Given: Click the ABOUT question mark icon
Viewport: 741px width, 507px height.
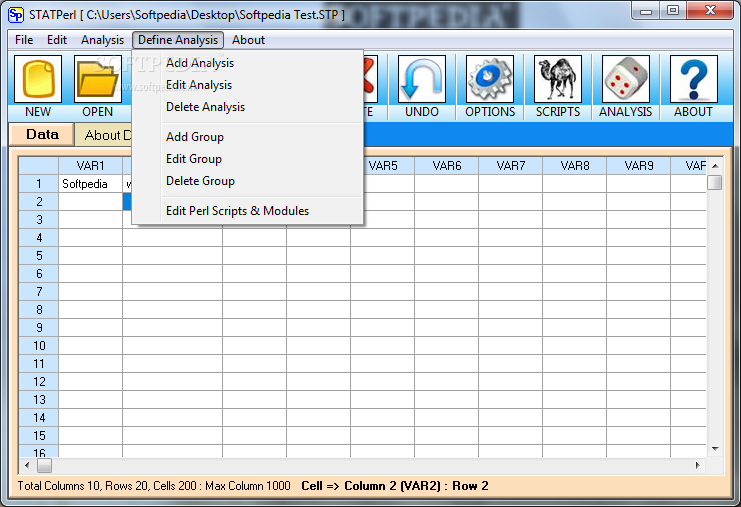Looking at the screenshot, I should (694, 79).
